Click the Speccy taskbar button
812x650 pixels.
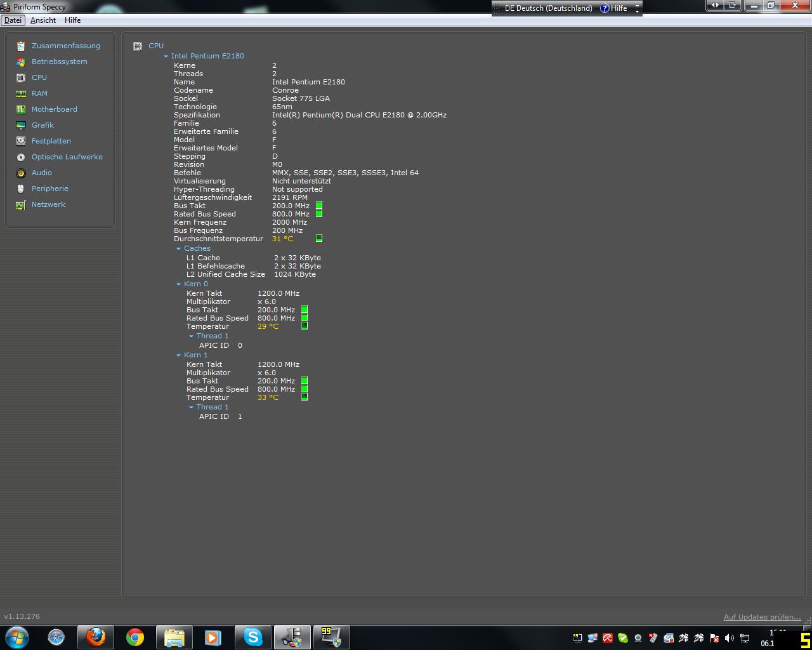tap(292, 637)
